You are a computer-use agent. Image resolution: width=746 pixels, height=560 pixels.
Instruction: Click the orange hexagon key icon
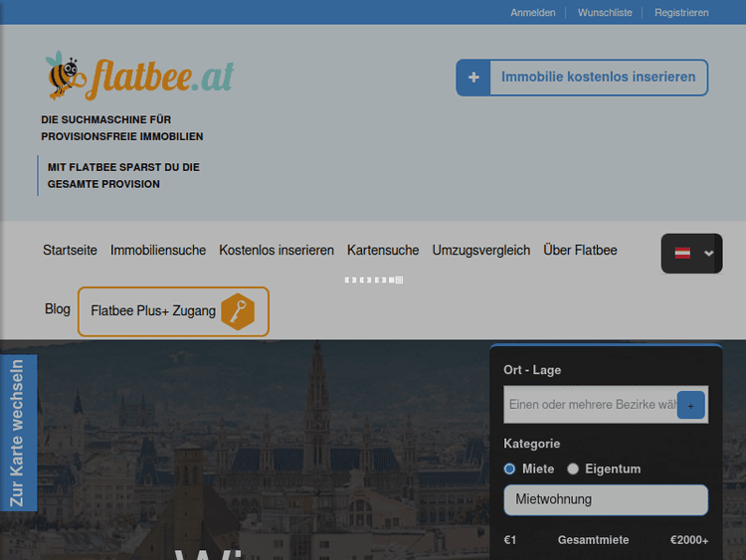point(238,311)
